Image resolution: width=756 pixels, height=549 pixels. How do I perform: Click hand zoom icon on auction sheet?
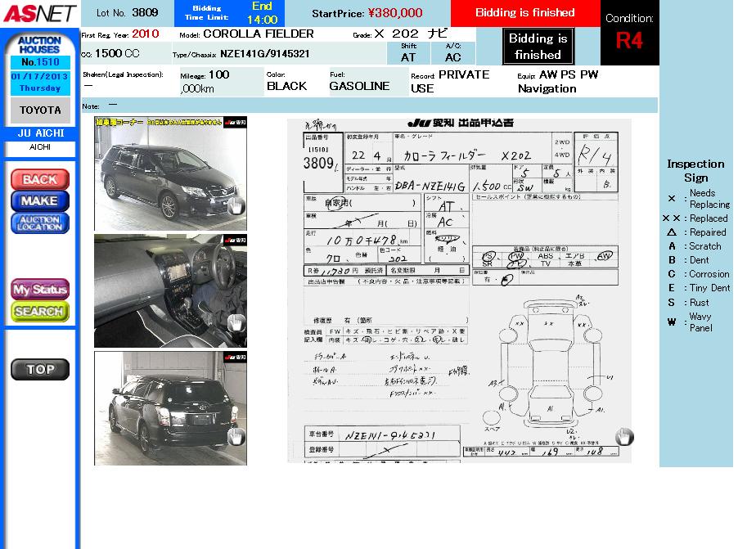coord(624,437)
